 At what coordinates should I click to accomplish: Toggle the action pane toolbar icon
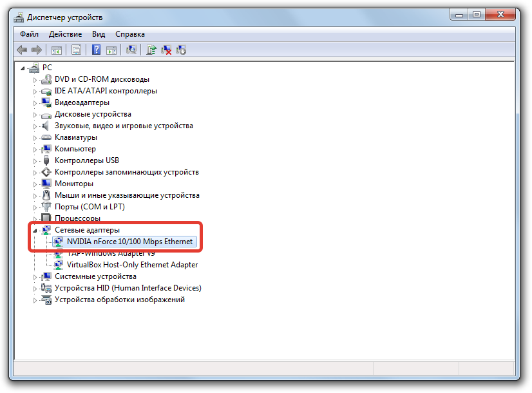tap(111, 50)
